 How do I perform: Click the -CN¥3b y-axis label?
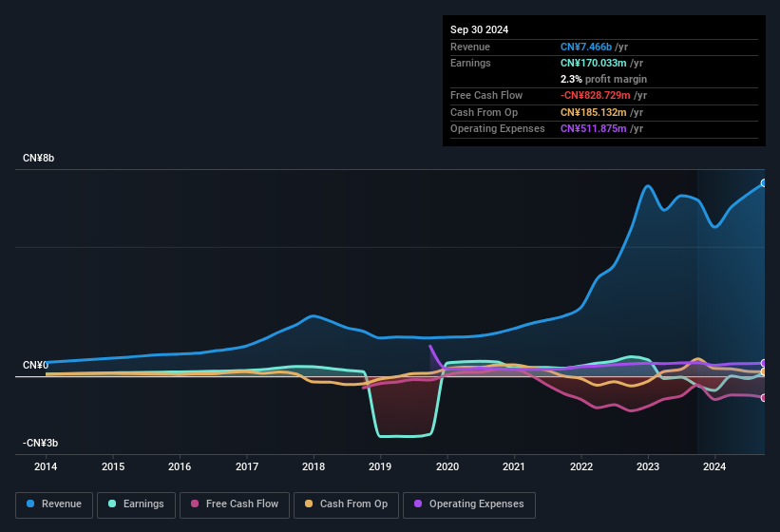tap(41, 443)
